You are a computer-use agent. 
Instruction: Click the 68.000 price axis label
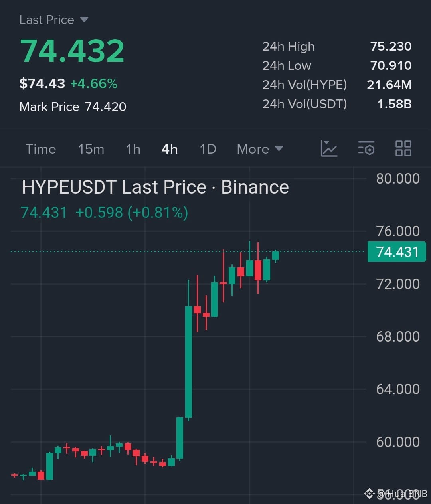coord(398,336)
